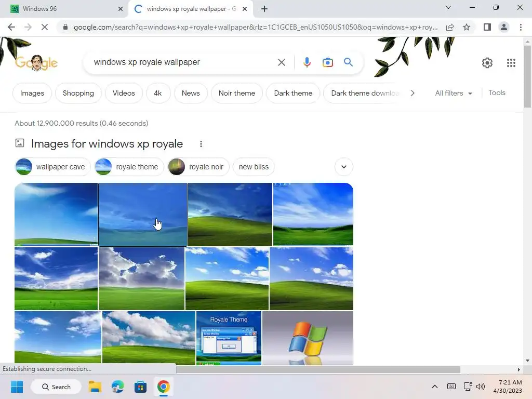This screenshot has width=532, height=399.
Task: Open Microsoft Store from the taskbar
Action: point(140,387)
